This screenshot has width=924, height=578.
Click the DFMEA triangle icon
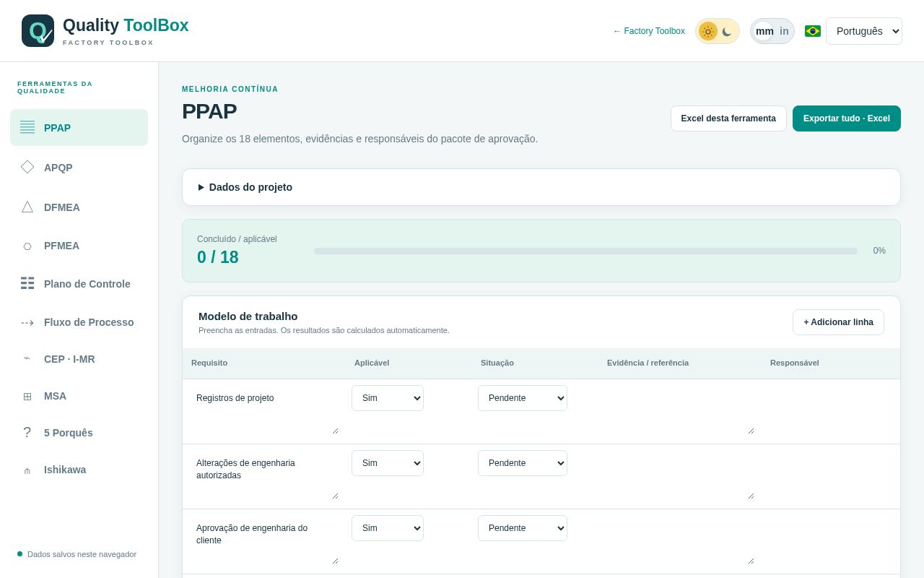tap(27, 207)
